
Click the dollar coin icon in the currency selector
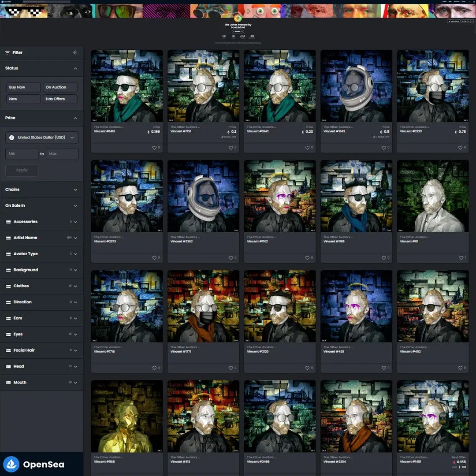pos(11,138)
